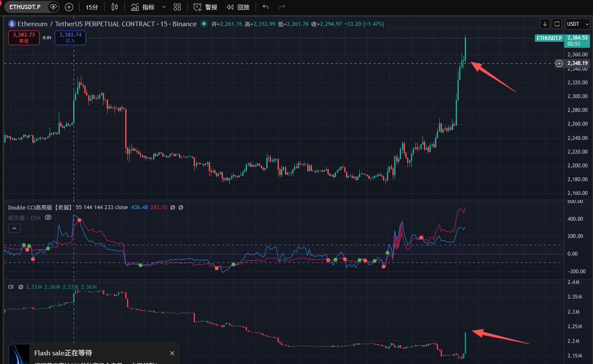Image resolution: width=593 pixels, height=364 pixels.
Task: Undo the last chart action
Action: coord(266,7)
